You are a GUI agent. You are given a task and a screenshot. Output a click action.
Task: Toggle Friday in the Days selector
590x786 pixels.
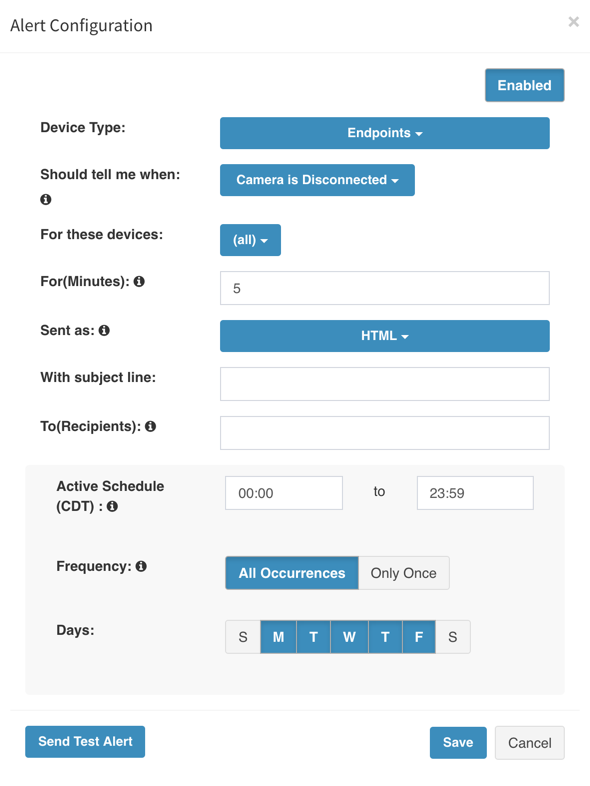(419, 637)
